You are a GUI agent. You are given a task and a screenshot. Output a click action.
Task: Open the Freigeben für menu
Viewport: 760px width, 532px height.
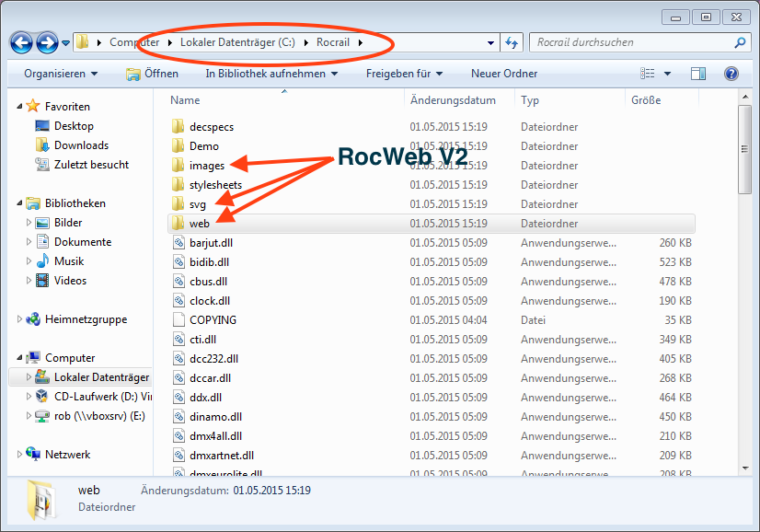pos(404,74)
